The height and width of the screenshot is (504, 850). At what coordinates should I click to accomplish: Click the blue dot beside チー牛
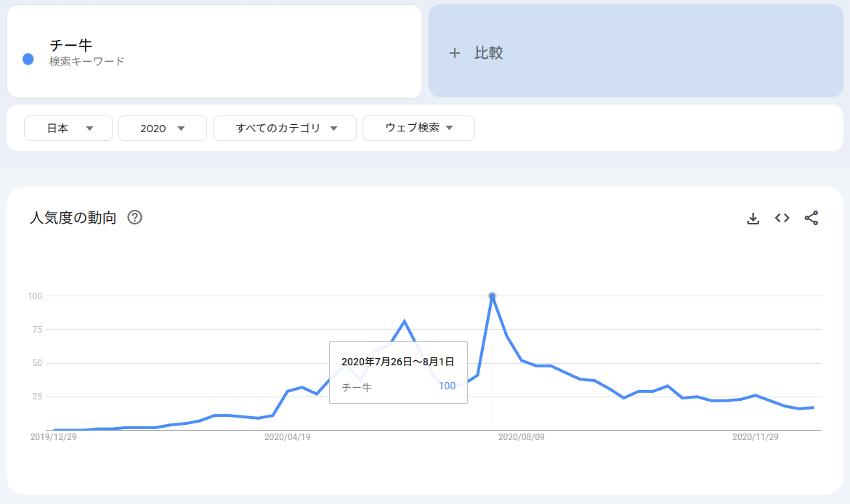(28, 60)
